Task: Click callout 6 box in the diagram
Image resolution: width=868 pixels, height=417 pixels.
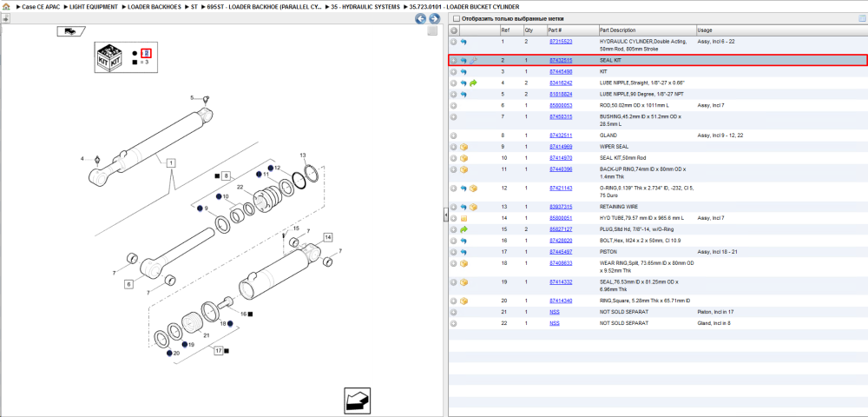Action: coord(128,284)
